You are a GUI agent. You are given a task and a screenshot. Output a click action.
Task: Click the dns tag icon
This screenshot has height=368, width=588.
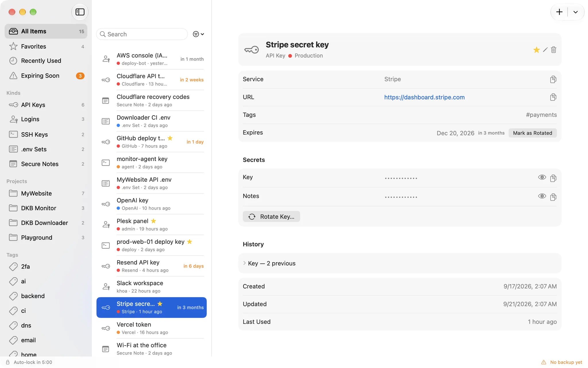(13, 325)
